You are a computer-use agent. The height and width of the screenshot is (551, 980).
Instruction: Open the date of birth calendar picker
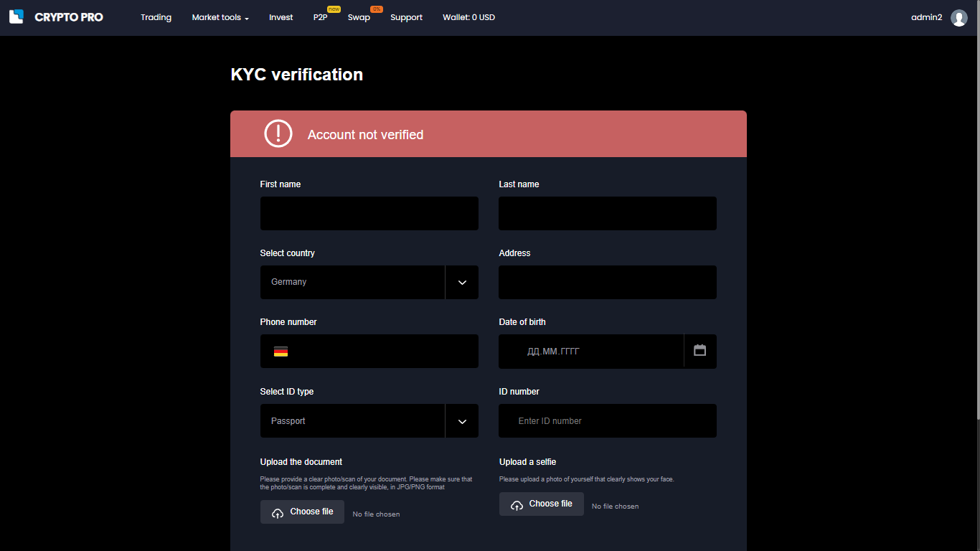pyautogui.click(x=699, y=351)
